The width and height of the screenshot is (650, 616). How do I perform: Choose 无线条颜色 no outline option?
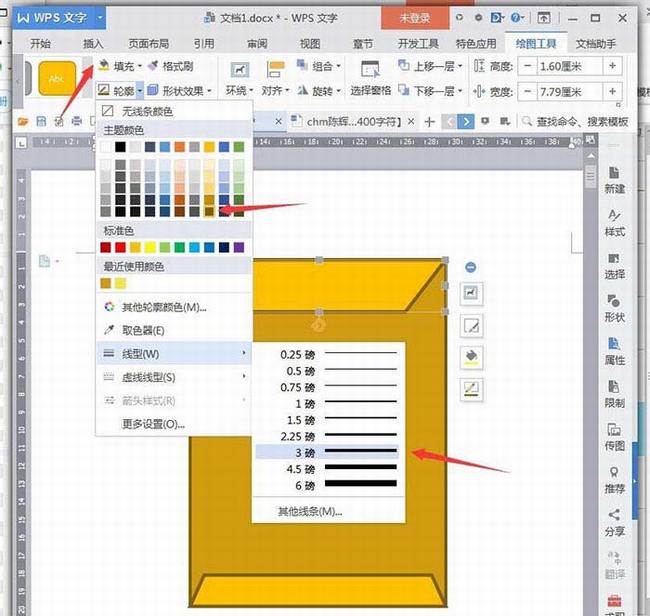tap(173, 111)
